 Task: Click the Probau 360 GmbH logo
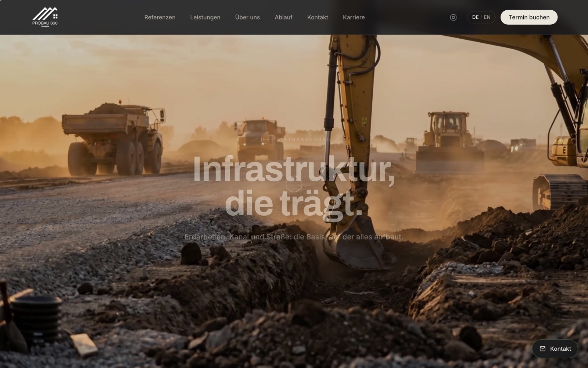pos(45,17)
